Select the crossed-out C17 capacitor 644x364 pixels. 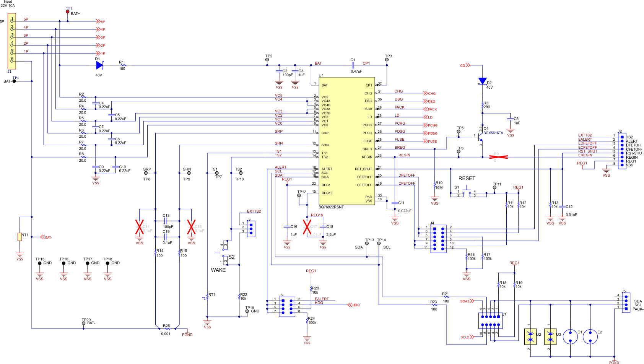click(x=307, y=227)
